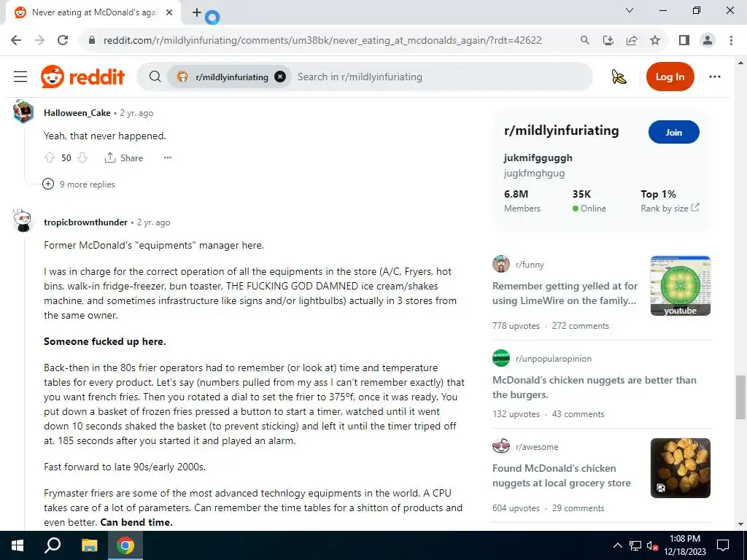Open the three-dot menu beside Log In
747x560 pixels.
715,77
